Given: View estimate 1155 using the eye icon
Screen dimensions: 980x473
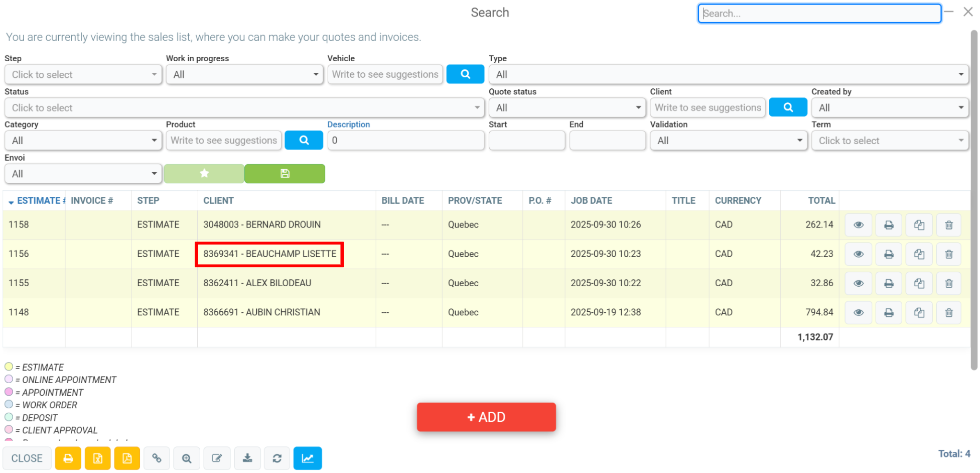Looking at the screenshot, I should 859,283.
